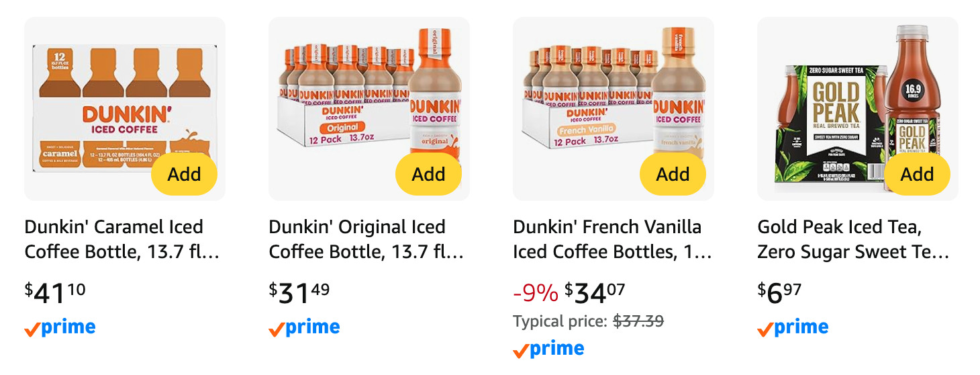Open Dunkin' French Vanilla Iced Coffee Bottles link
980x375 pixels.
pos(612,239)
